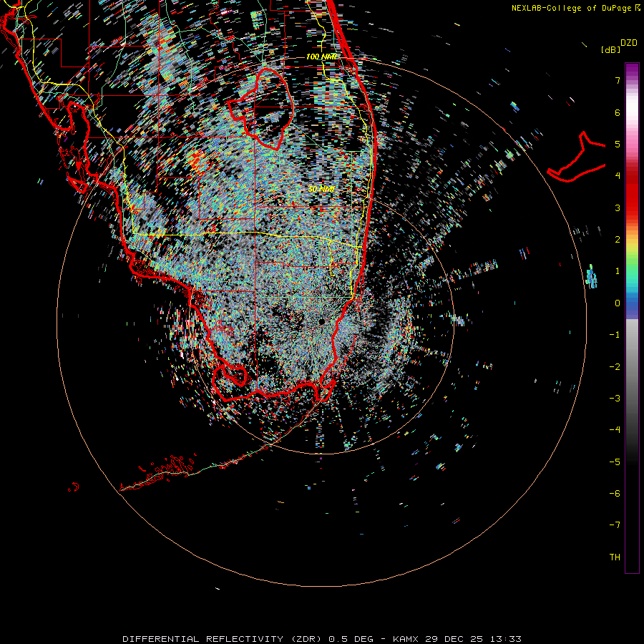Click the 3 value on the color scale
This screenshot has width=644, height=644.
(618, 208)
